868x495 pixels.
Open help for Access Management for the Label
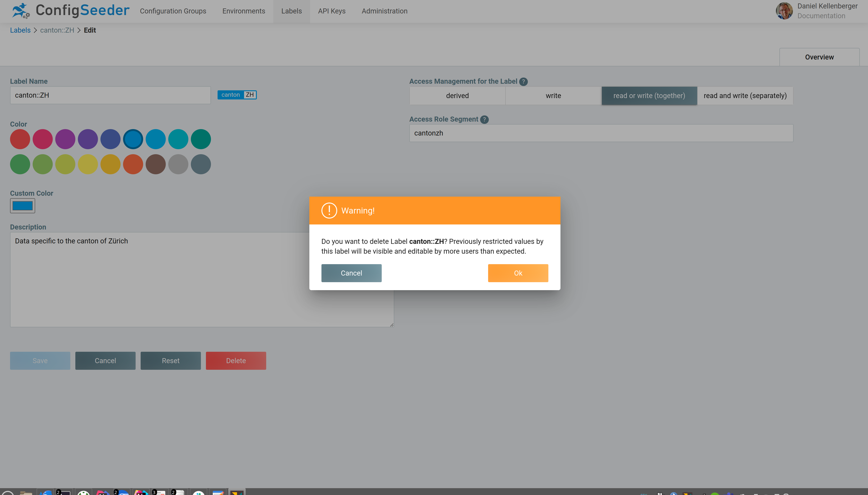[523, 82]
